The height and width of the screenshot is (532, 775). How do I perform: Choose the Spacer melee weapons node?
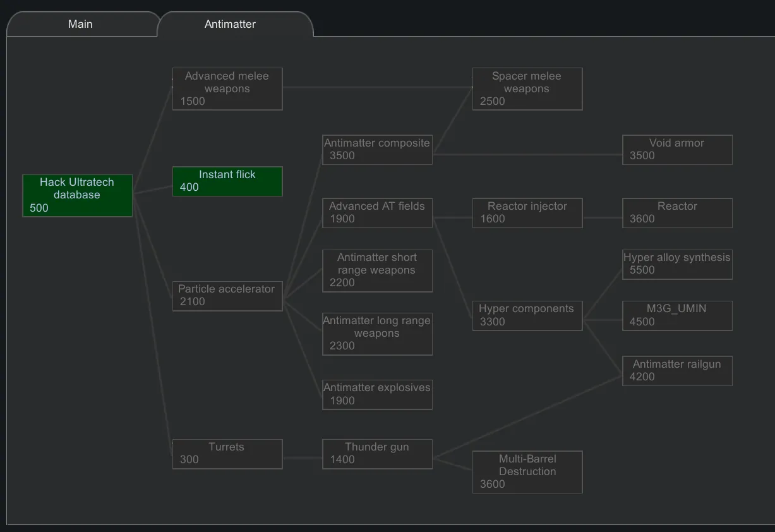527,89
